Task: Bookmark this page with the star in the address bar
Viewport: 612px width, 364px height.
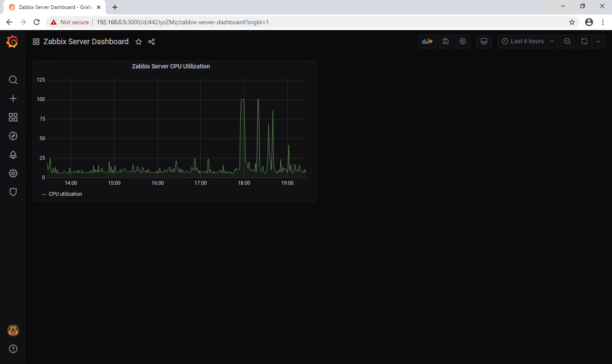Action: (x=572, y=22)
